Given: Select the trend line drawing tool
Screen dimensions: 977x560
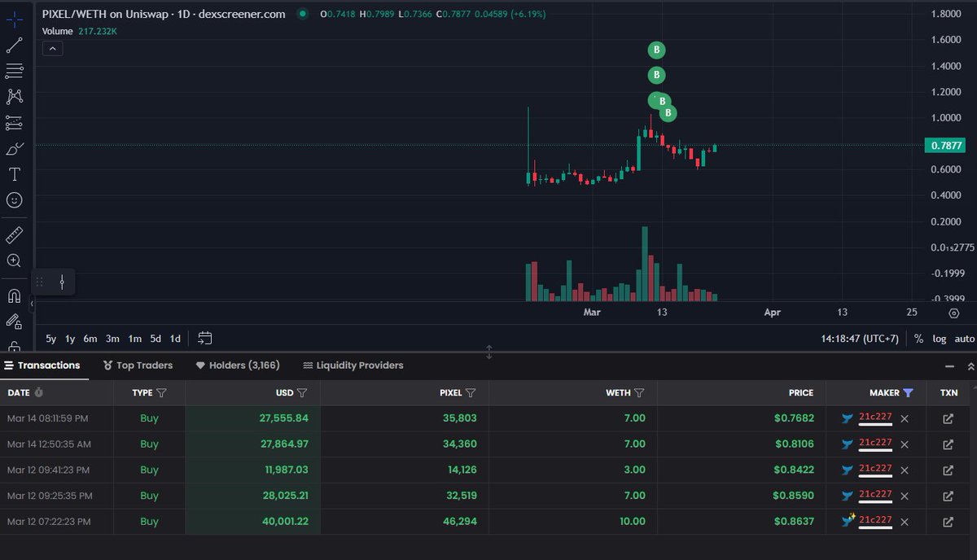Looking at the screenshot, I should pyautogui.click(x=14, y=44).
